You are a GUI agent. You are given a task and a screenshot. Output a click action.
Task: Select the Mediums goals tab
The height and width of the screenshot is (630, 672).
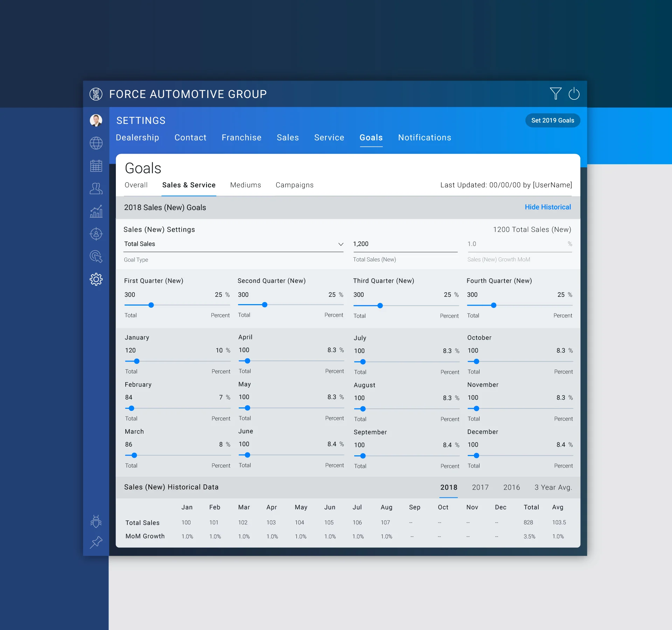tap(245, 185)
